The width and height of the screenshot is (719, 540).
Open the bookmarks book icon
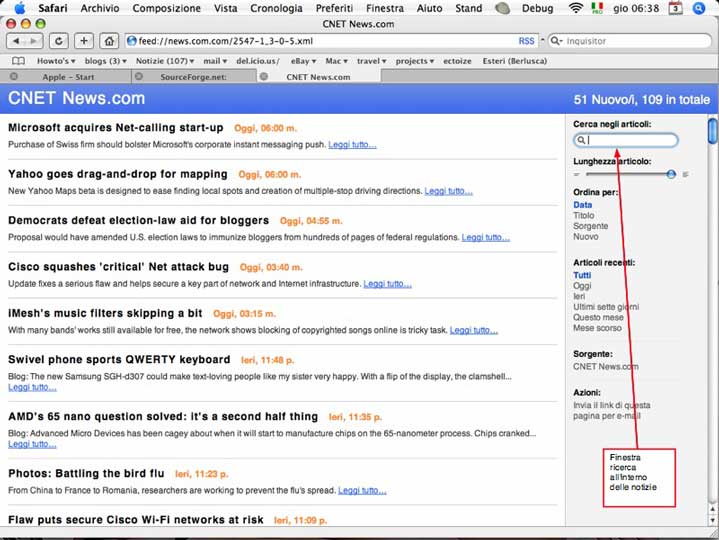click(18, 61)
